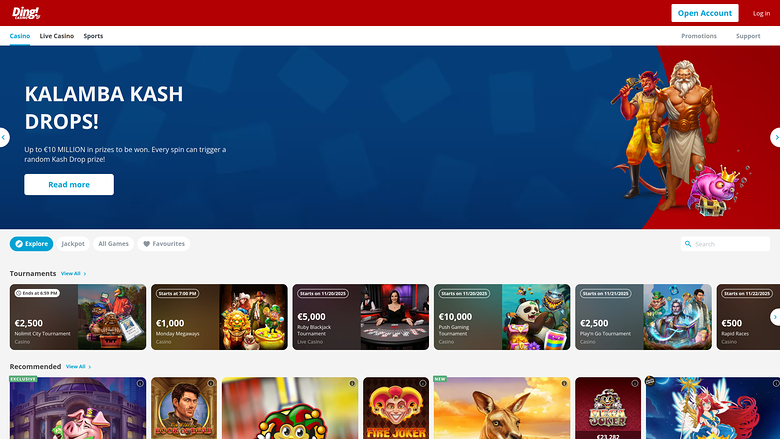The image size is (780, 439).
Task: Click the Open Account button
Action: tap(704, 13)
